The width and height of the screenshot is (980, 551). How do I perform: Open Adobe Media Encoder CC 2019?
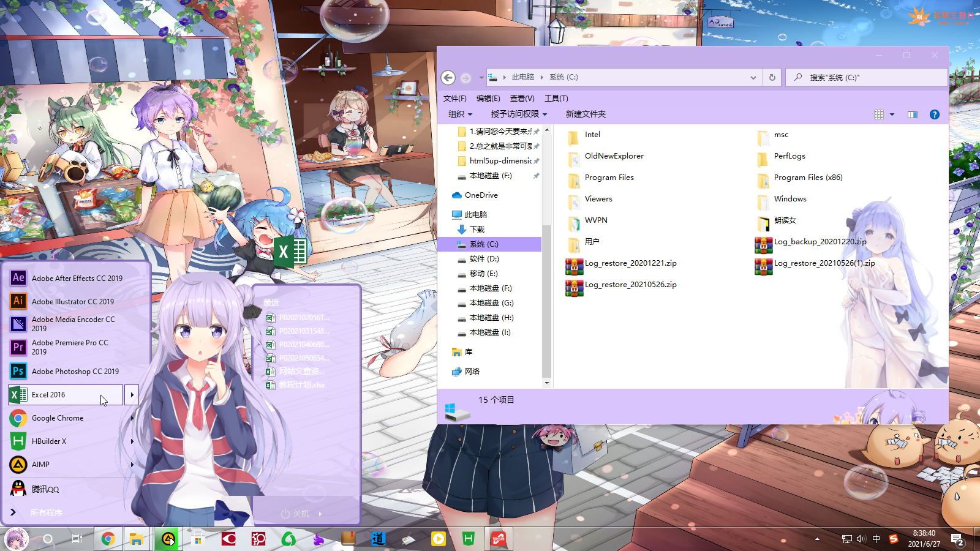[73, 324]
